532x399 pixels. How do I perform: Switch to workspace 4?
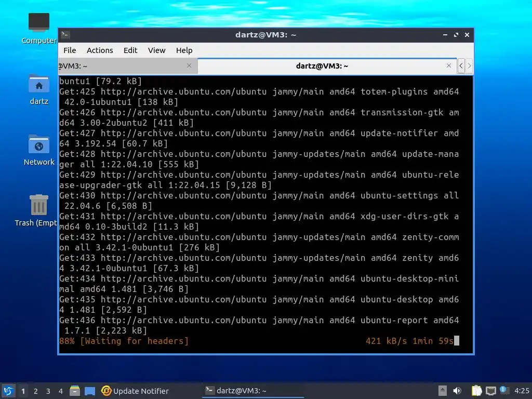click(60, 391)
